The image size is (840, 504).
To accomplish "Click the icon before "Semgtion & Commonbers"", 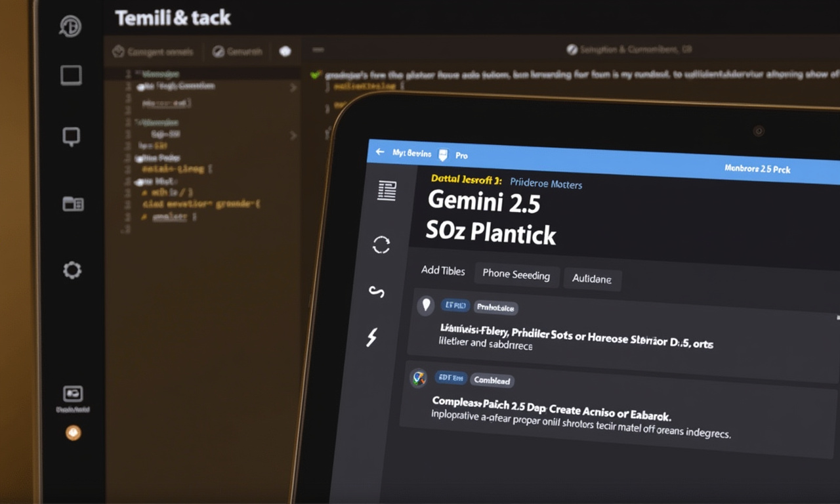I will pyautogui.click(x=572, y=49).
